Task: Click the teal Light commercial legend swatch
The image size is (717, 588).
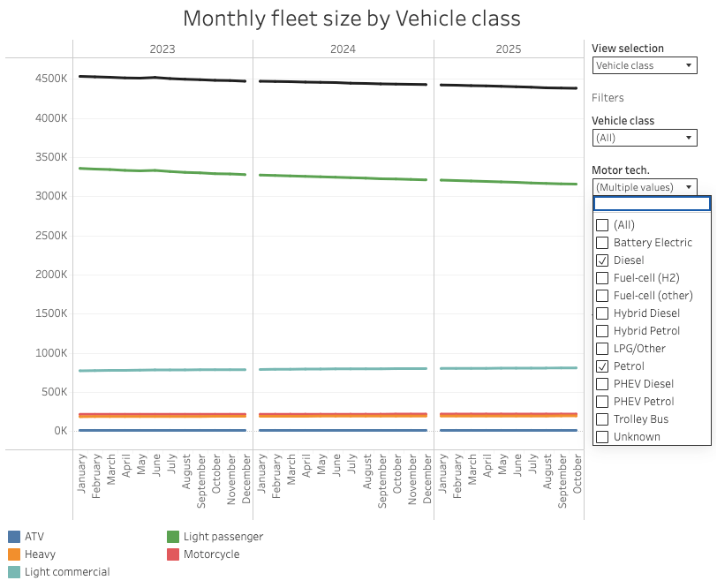Action: (x=14, y=572)
